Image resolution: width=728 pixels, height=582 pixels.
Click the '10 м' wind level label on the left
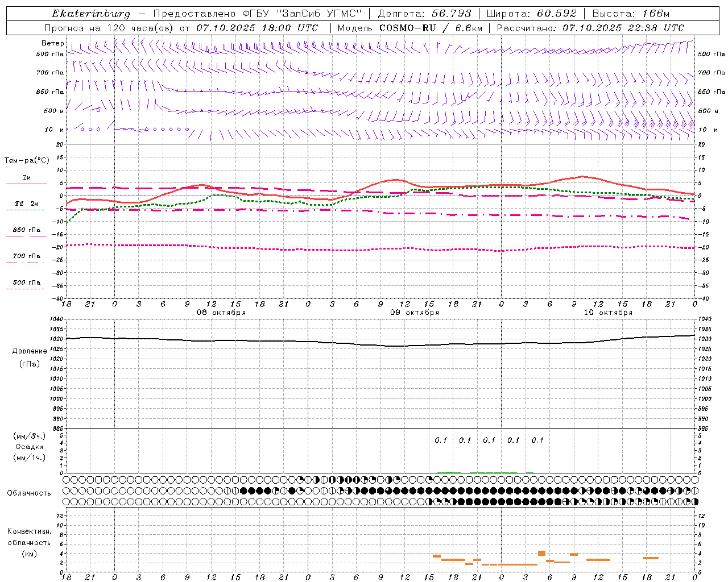pos(55,130)
